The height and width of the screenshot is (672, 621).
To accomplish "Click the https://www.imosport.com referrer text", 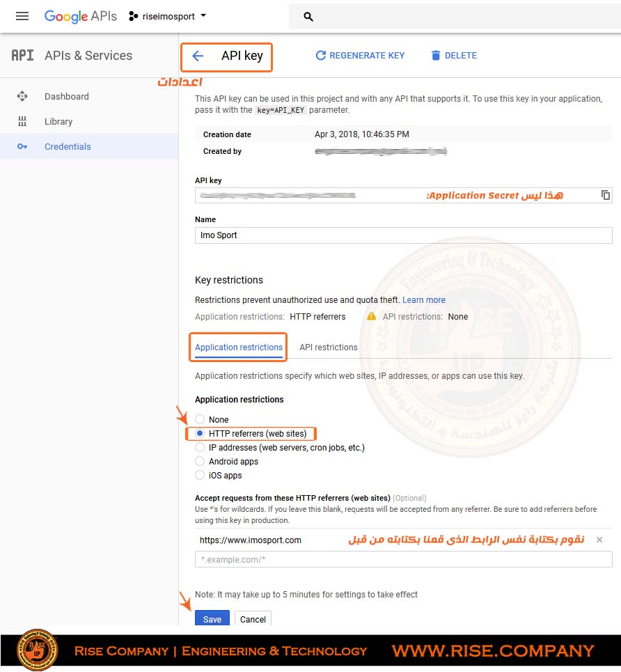I will tap(251, 540).
